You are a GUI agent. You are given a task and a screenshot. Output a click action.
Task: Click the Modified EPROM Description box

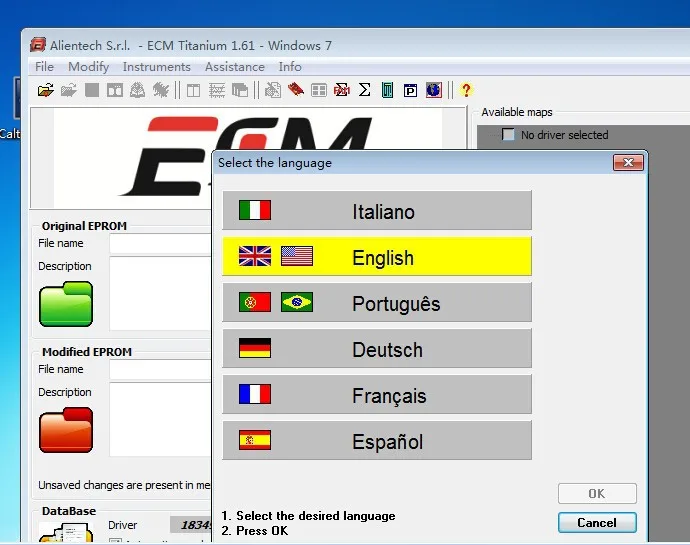click(x=161, y=420)
